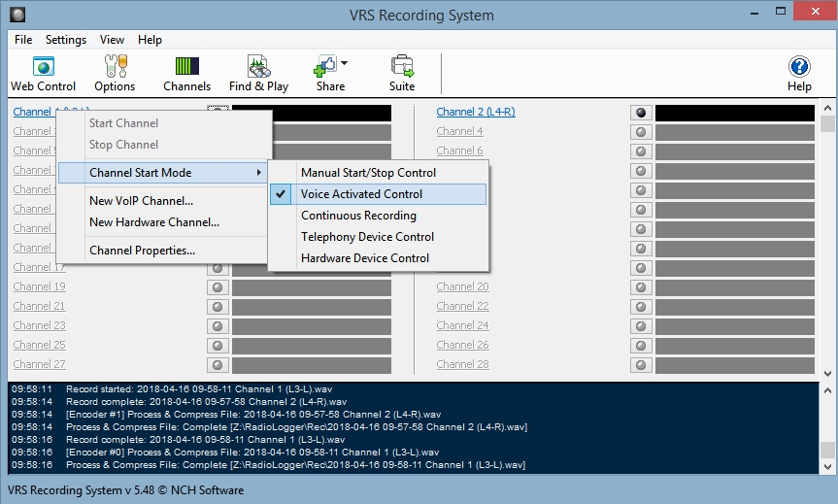Toggle record button for Channel 23
Image resolution: width=838 pixels, height=504 pixels.
[218, 326]
